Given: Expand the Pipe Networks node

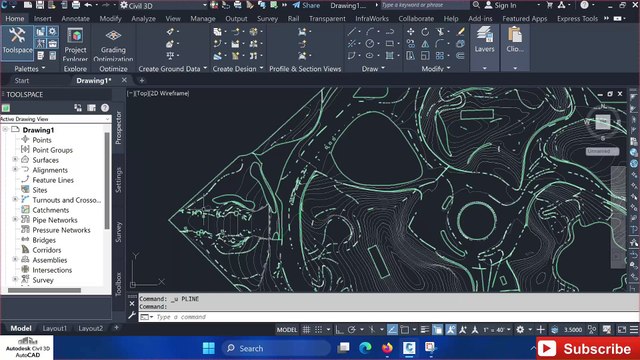Looking at the screenshot, I should [15, 219].
